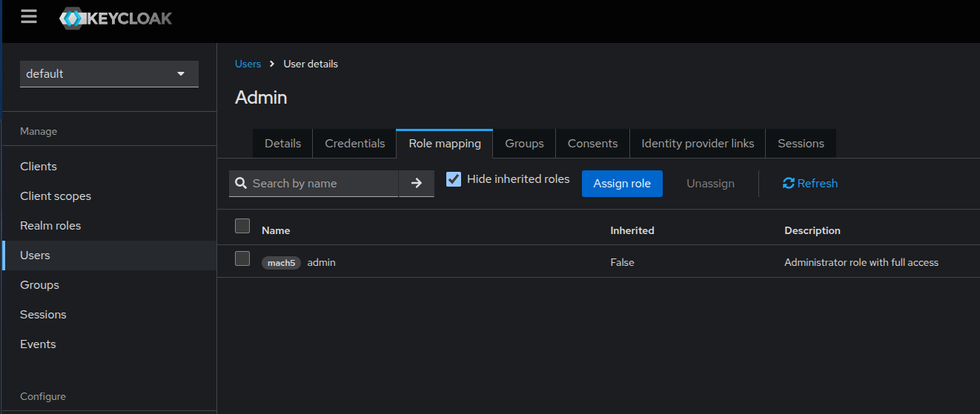Viewport: 980px width, 414px height.
Task: Click the magnifier icon in search field
Action: (x=241, y=183)
